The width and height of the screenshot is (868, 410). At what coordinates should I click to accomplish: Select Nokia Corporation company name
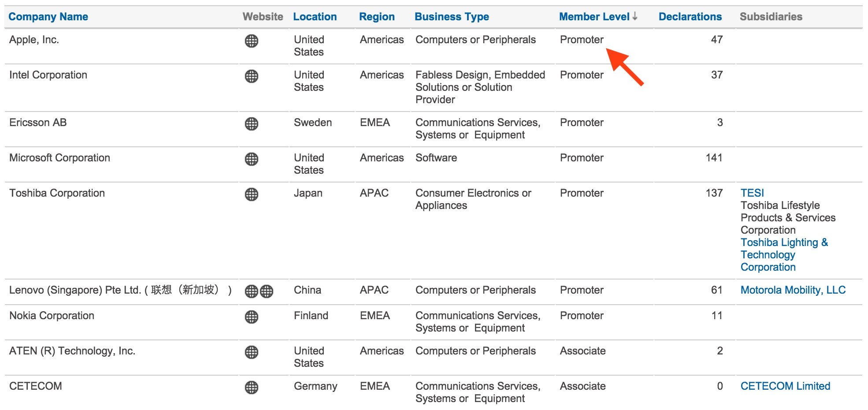(52, 316)
